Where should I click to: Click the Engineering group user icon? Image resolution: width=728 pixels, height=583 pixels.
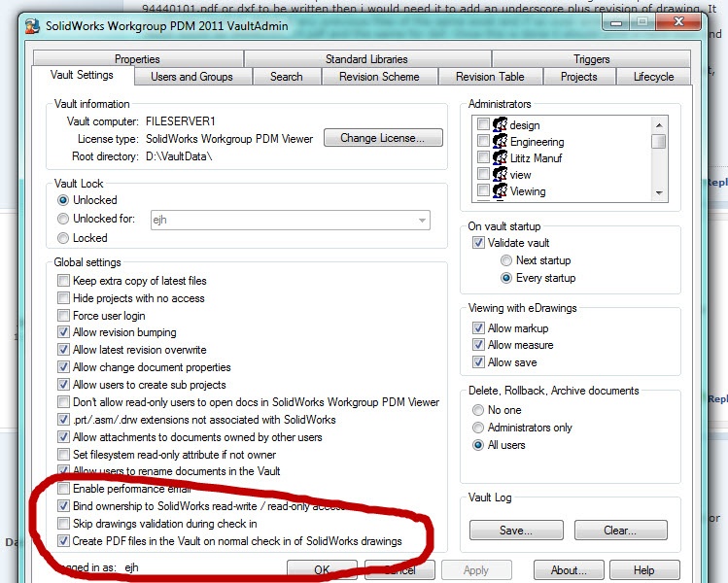coord(500,141)
